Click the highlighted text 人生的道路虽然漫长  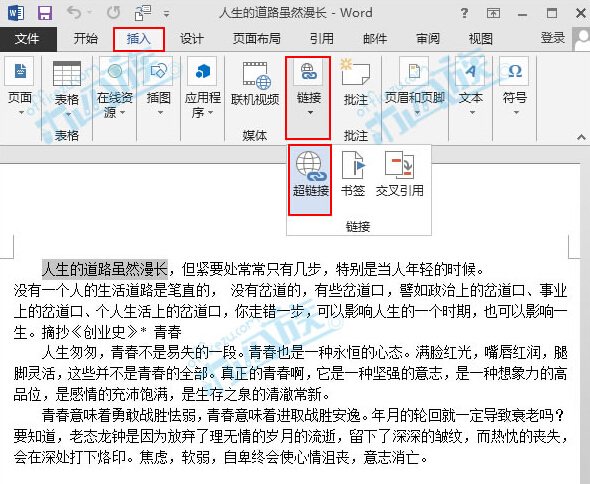click(x=105, y=269)
